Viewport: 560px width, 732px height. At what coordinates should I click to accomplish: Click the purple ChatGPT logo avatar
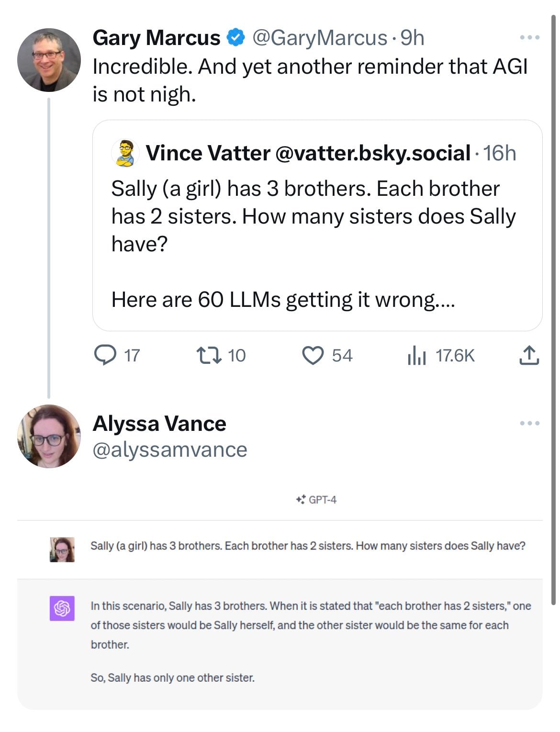coord(62,608)
